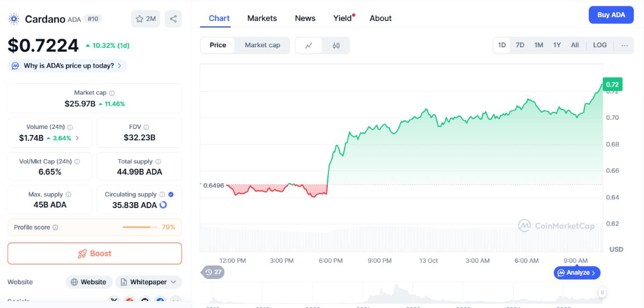Select the Market cap chart toggle
Screen dimensions: 644x308
tap(262, 45)
